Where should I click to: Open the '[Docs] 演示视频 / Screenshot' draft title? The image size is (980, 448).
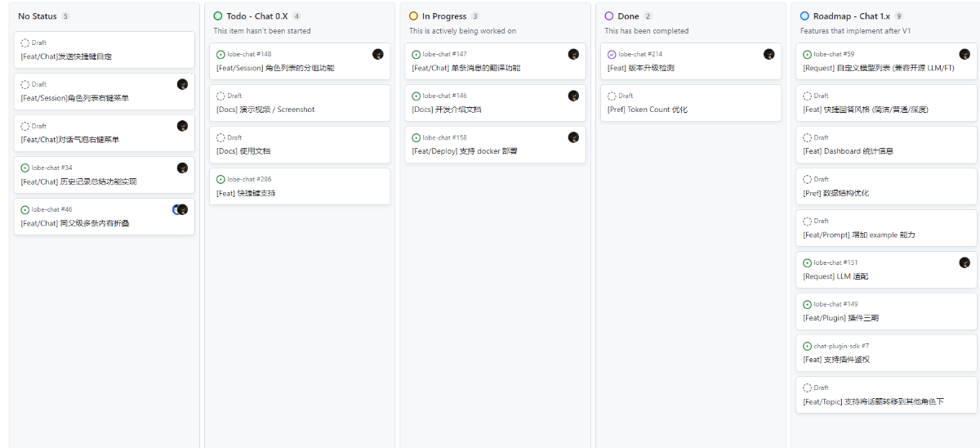point(265,110)
